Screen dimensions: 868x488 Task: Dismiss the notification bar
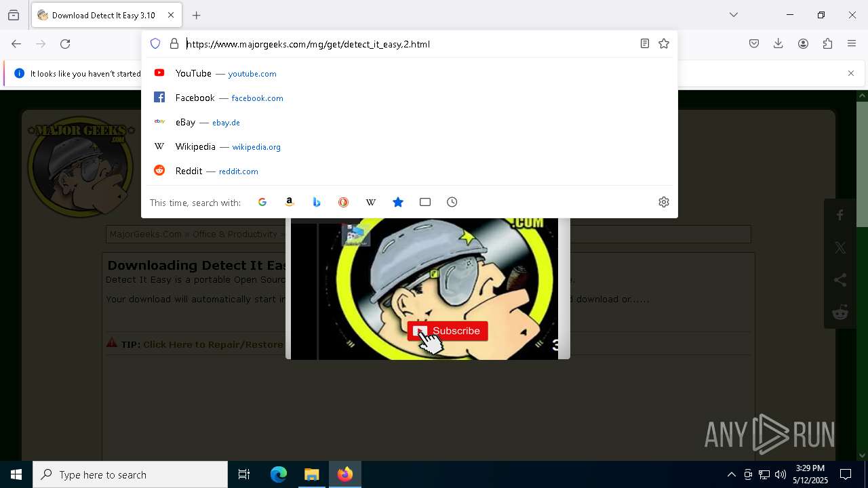click(x=851, y=73)
